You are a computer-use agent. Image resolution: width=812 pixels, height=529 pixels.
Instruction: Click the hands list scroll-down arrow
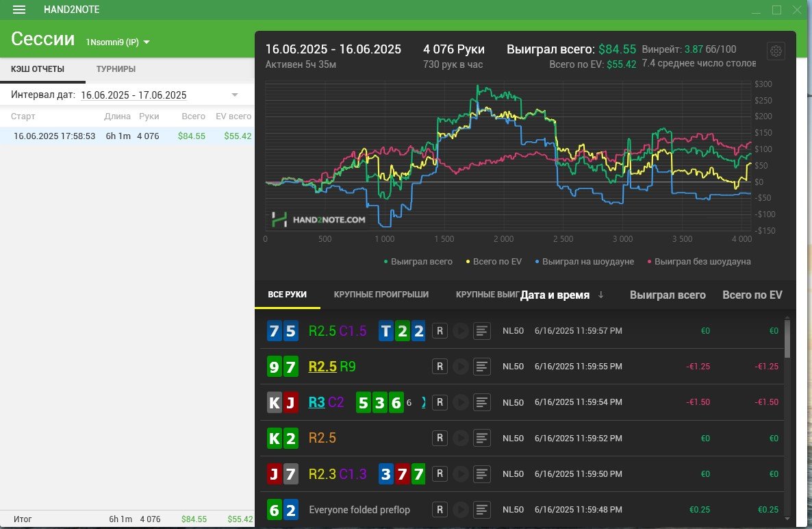pyautogui.click(x=787, y=519)
